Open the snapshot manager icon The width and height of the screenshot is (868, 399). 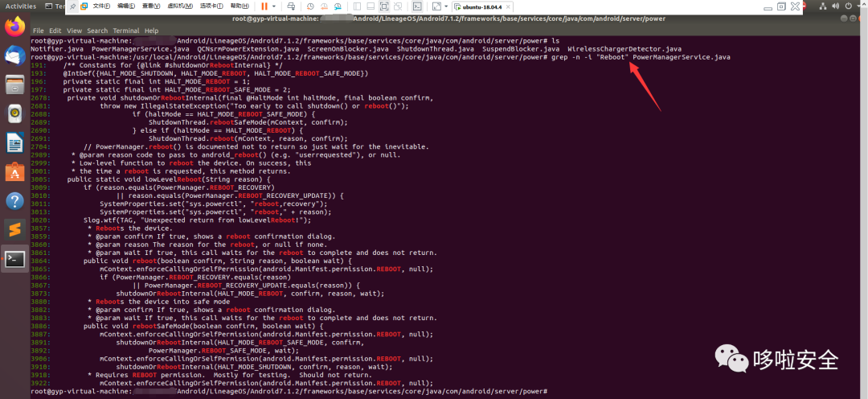pos(338,6)
